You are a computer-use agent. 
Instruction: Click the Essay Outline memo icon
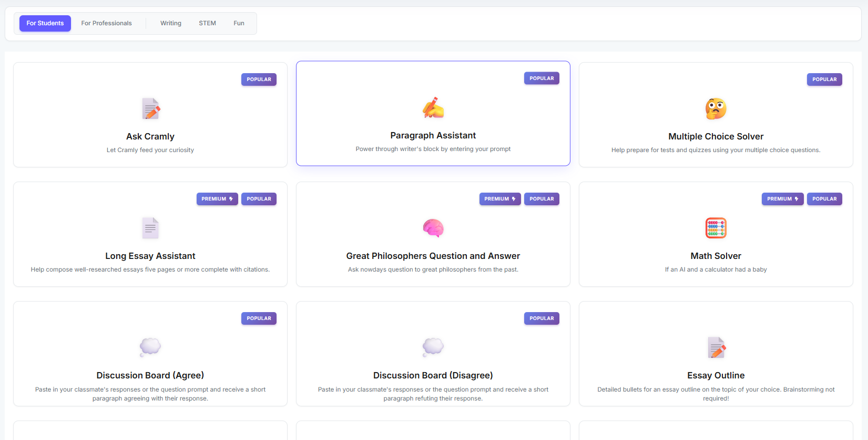coord(716,347)
